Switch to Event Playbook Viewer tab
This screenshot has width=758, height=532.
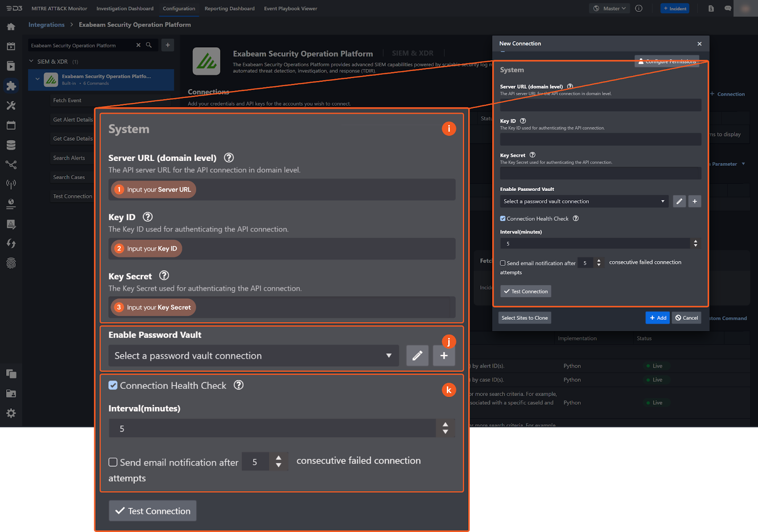point(290,9)
